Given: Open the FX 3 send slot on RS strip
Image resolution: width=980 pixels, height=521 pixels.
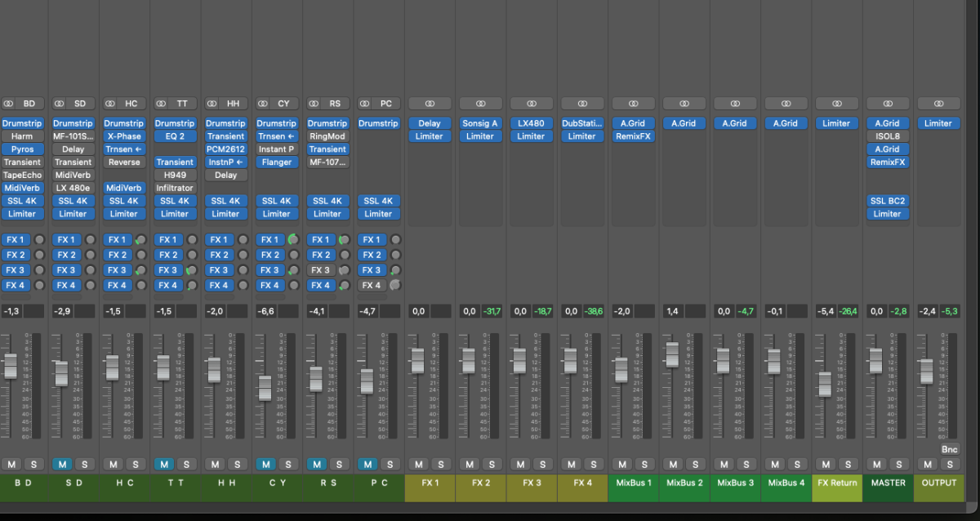Looking at the screenshot, I should [322, 270].
